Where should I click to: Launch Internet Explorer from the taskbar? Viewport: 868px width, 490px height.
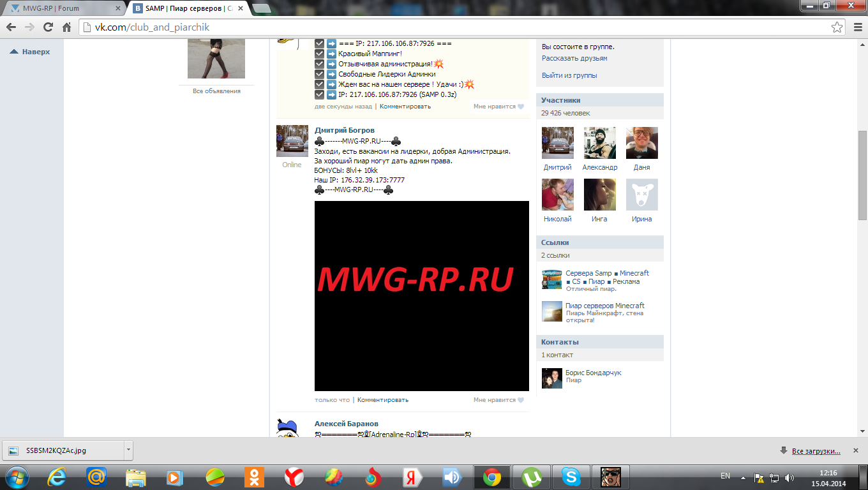click(57, 477)
